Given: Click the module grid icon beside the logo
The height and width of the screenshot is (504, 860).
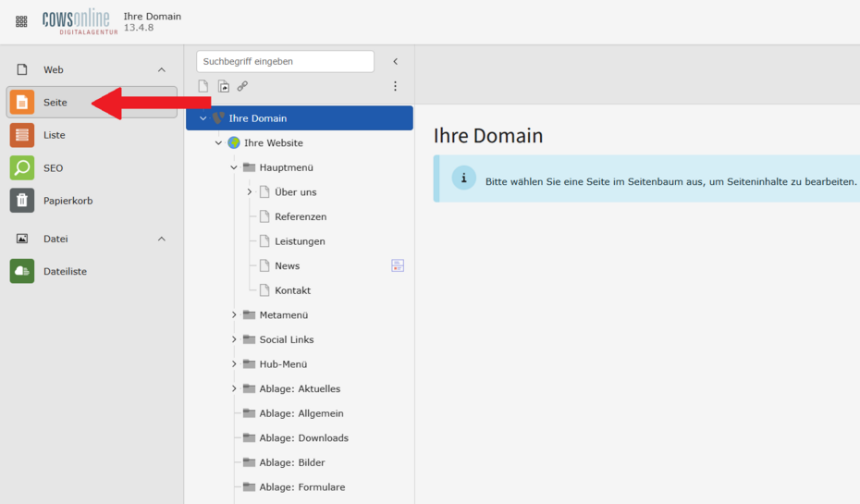Looking at the screenshot, I should [x=21, y=21].
